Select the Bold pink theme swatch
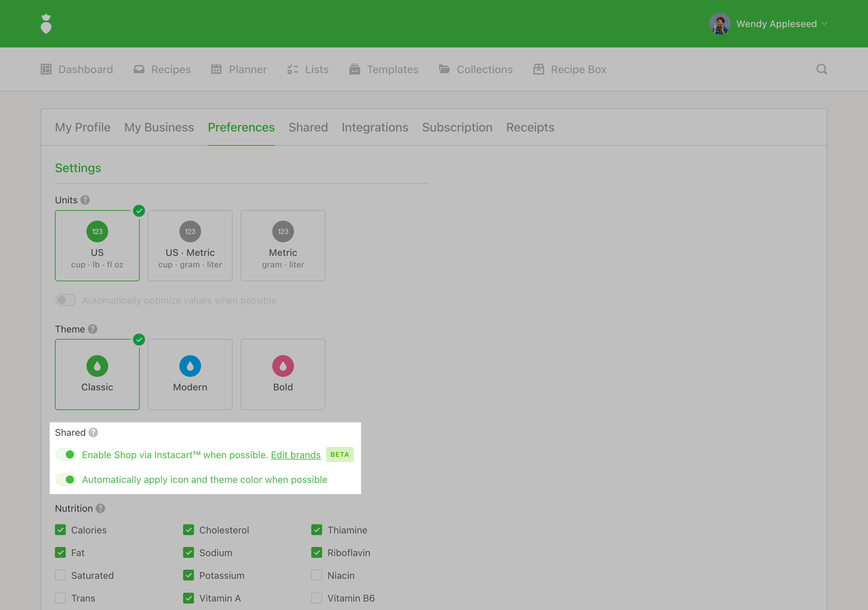 point(283,366)
